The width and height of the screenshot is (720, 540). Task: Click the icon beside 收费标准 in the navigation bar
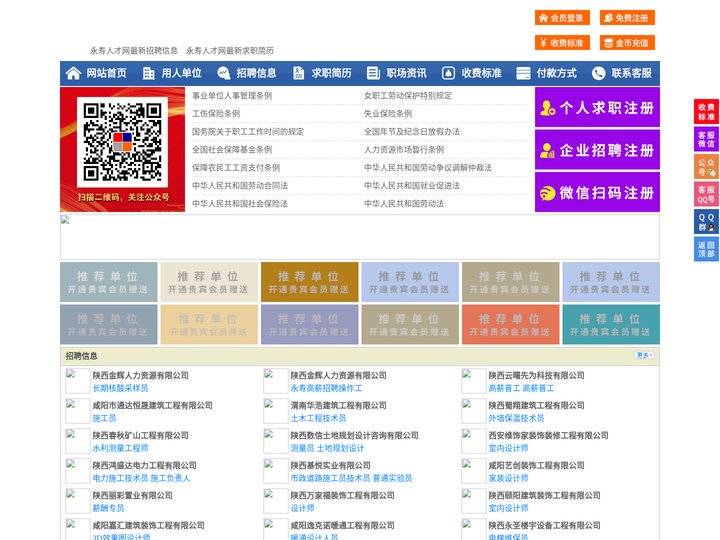[x=448, y=73]
